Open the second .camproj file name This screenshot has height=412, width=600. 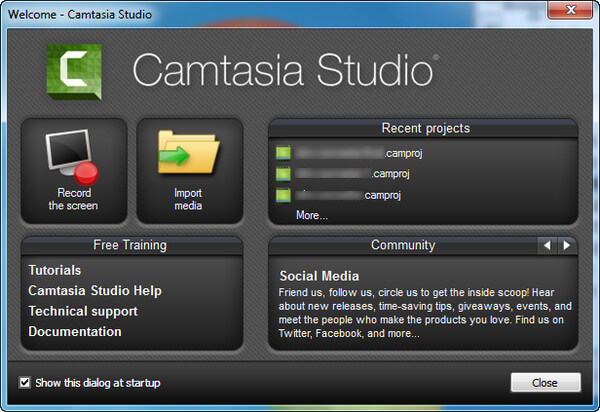coord(352,174)
